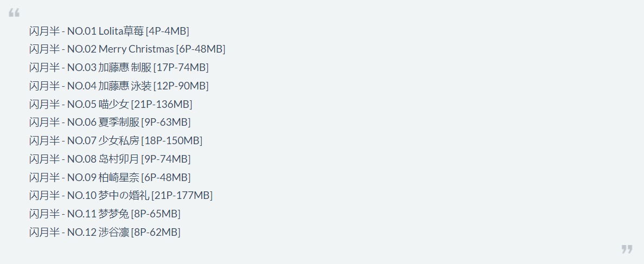The height and width of the screenshot is (264, 644).
Task: Click the [12P-90MB] size label
Action: pos(181,86)
